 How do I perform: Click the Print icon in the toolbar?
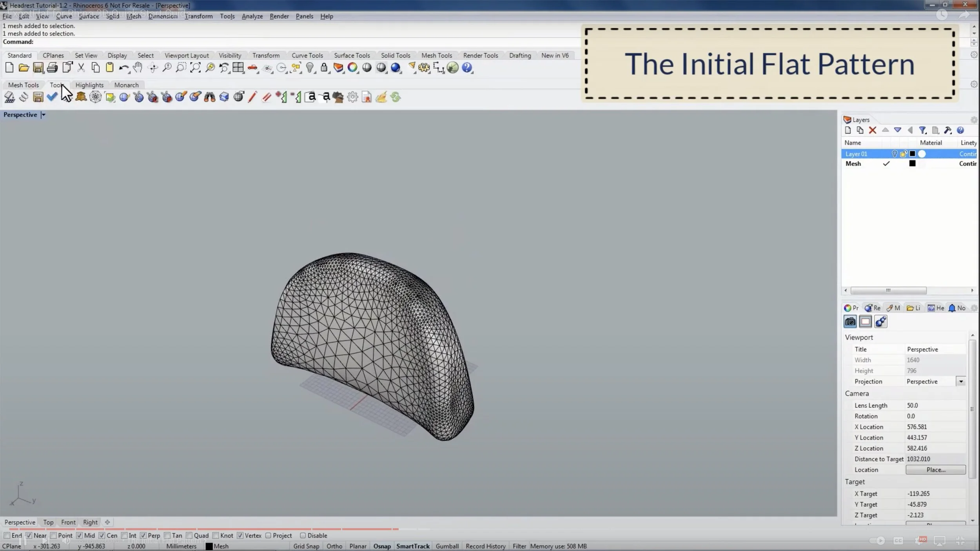click(53, 67)
